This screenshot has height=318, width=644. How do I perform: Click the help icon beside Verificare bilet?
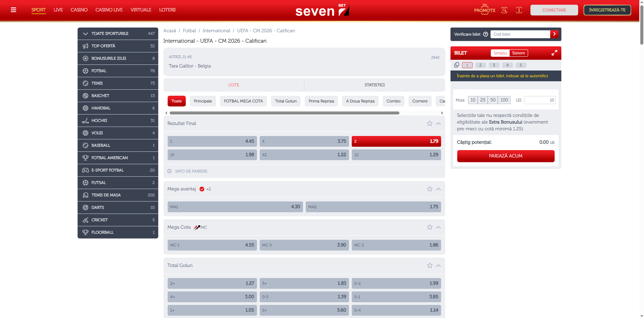pyautogui.click(x=485, y=34)
